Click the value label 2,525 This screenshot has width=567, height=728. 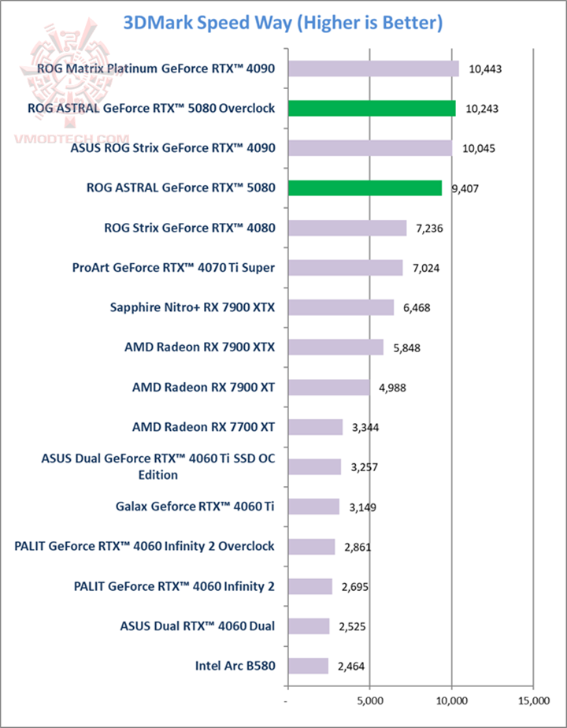coord(352,627)
